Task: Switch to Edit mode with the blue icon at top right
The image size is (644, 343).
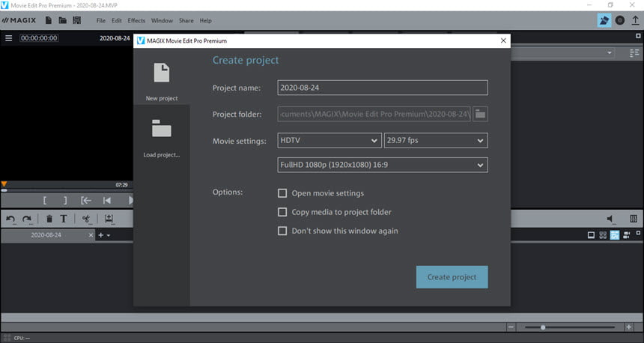Action: tap(604, 20)
